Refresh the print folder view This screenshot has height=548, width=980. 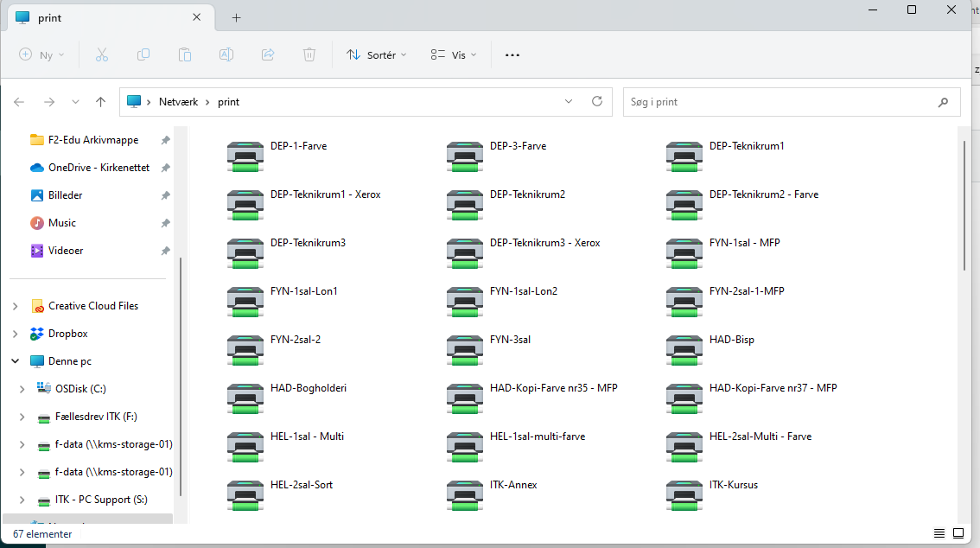(x=597, y=101)
